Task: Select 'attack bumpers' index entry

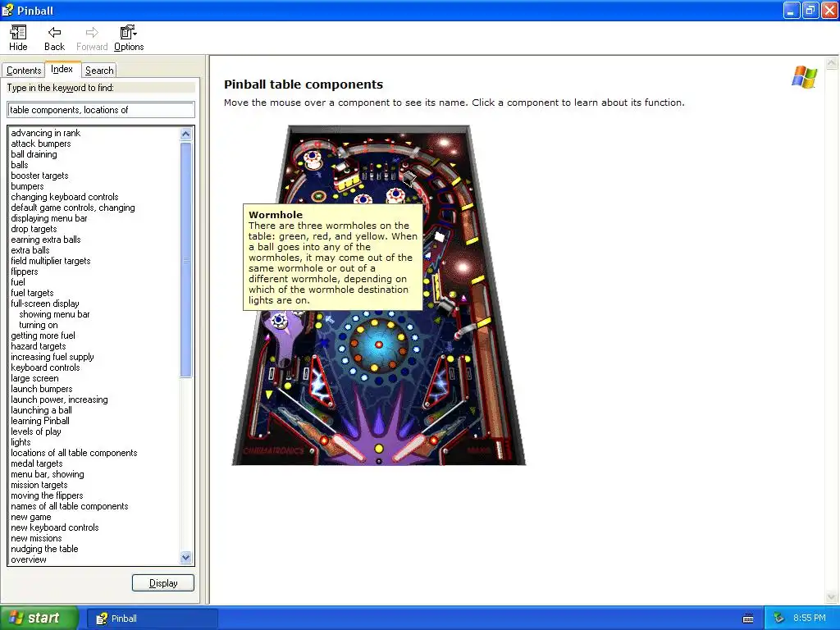Action: pos(41,144)
